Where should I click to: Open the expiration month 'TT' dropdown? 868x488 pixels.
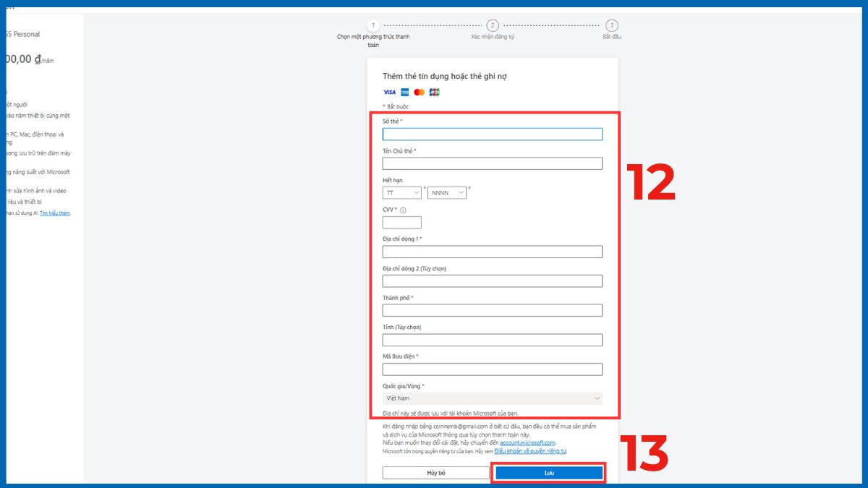[x=402, y=192]
